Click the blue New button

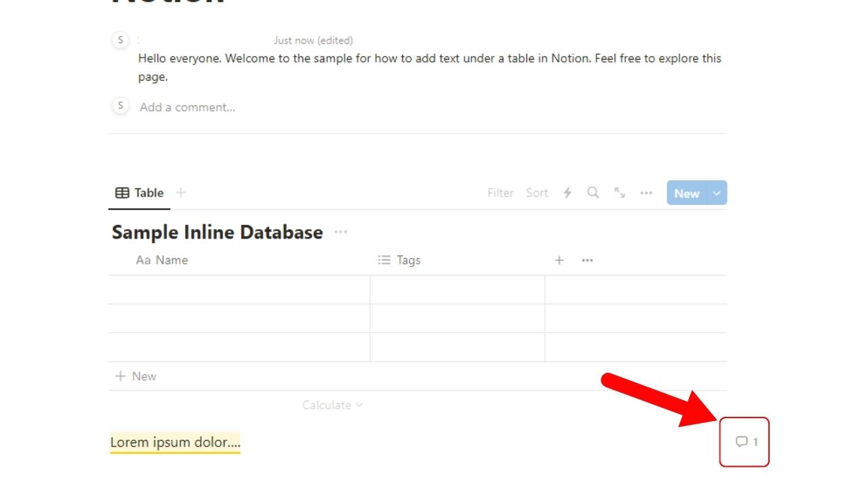(x=687, y=193)
